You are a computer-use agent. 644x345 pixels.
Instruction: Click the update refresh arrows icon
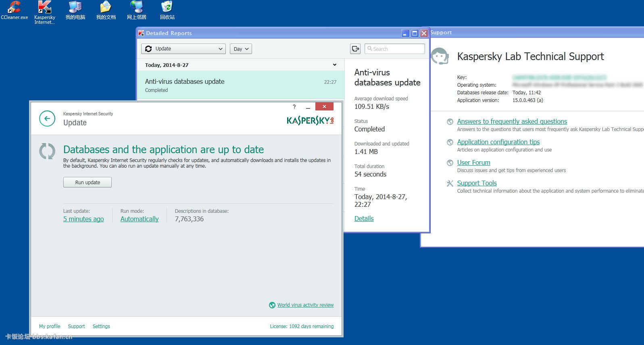47,151
